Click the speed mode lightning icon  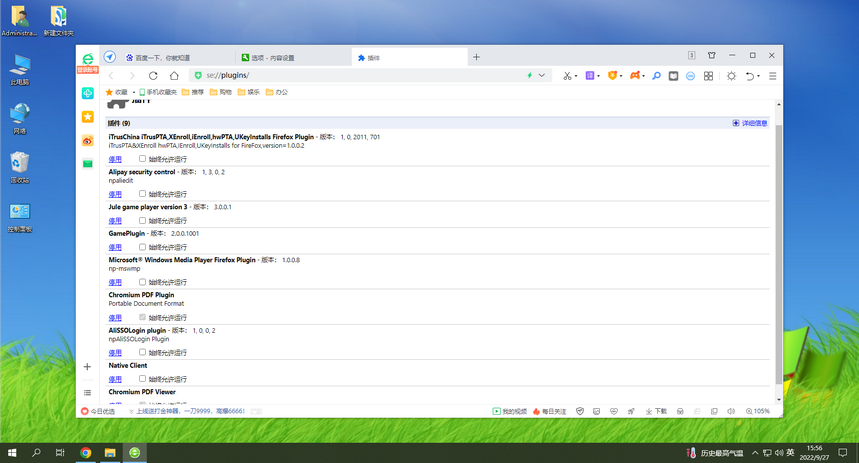point(529,76)
